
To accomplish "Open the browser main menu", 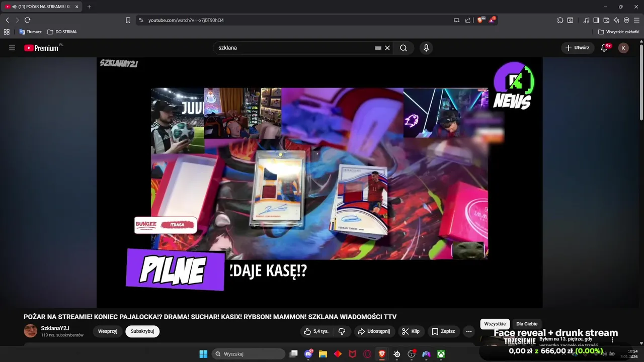I will [636, 20].
